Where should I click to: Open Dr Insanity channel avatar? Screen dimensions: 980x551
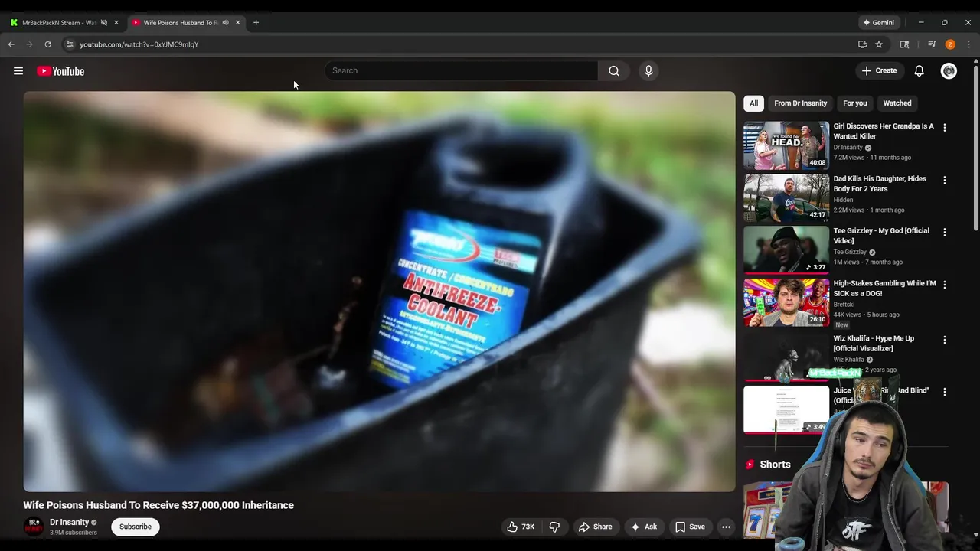34,527
